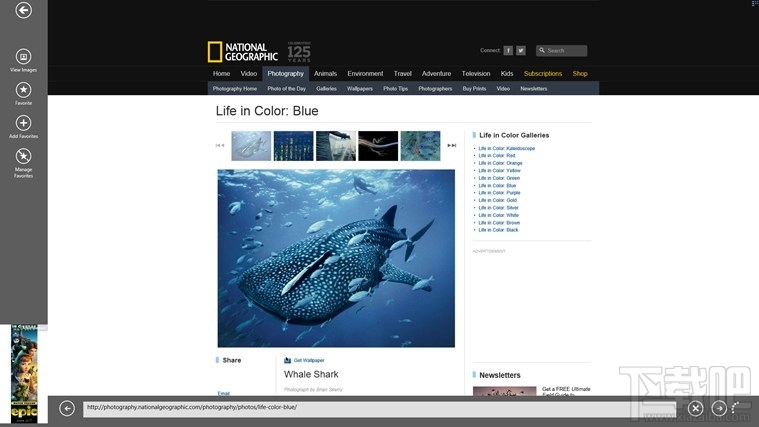The image size is (759, 427).
Task: Click the Get Wallpaper icon
Action: 288,360
